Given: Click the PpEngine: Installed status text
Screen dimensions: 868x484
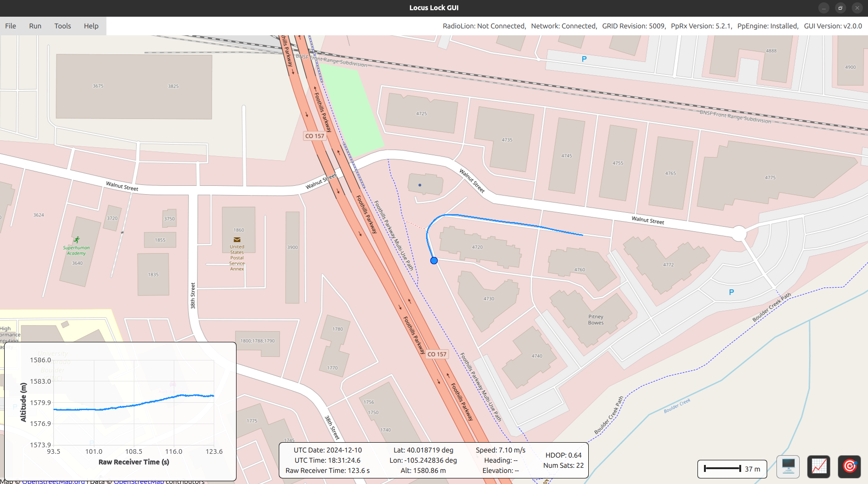Looking at the screenshot, I should tap(768, 26).
